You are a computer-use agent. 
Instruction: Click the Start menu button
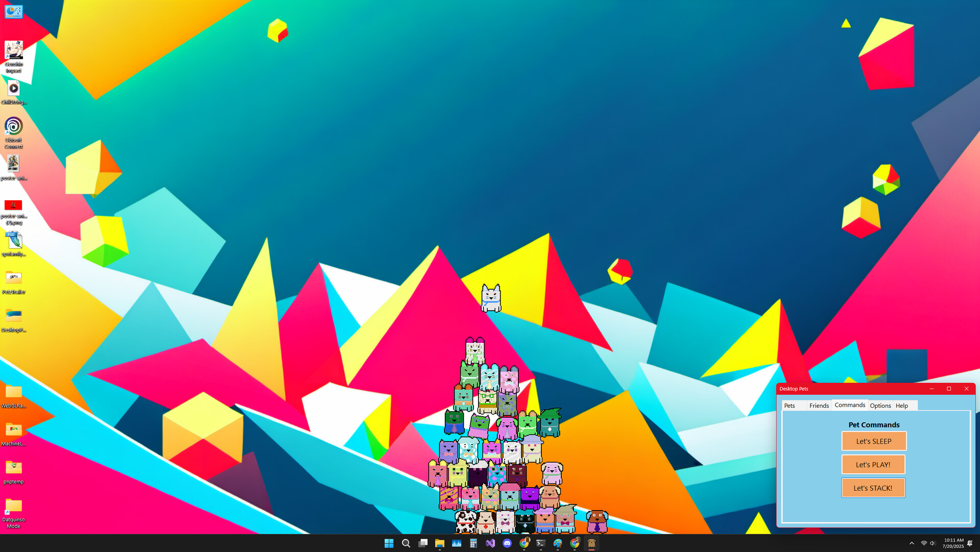click(388, 543)
